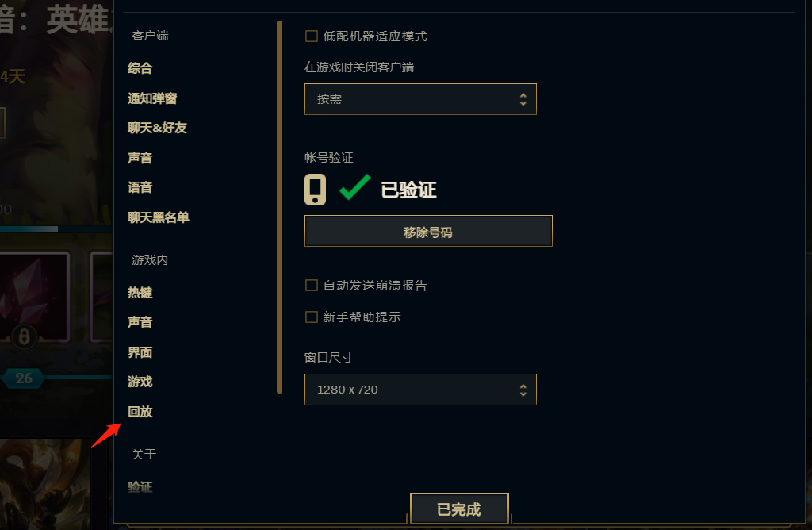The height and width of the screenshot is (530, 812).
Task: Open the 聊天黑名单 block list
Action: (x=159, y=217)
